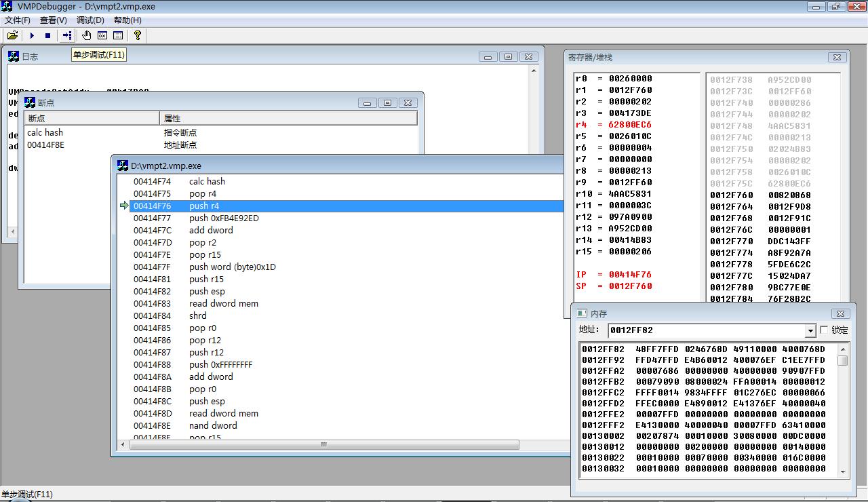Select disassembly line 00414F74 calc hash

pyautogui.click(x=346, y=181)
